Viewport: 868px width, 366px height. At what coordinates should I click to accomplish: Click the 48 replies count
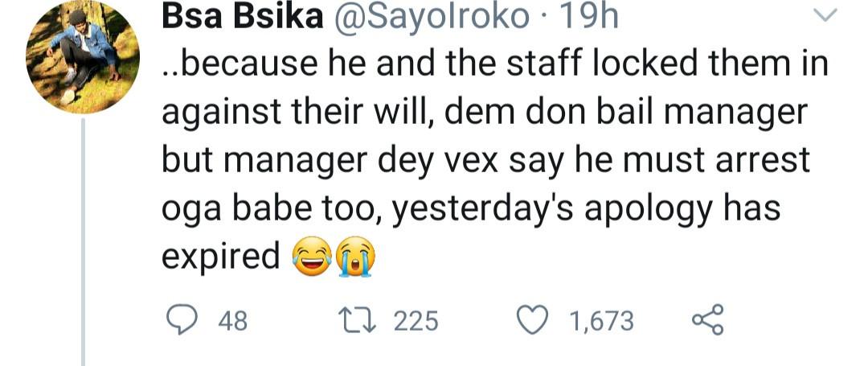pos(233,322)
